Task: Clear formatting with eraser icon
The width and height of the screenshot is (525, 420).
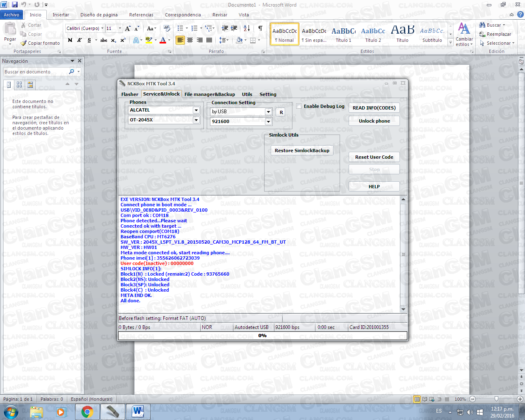Action: 167,28
